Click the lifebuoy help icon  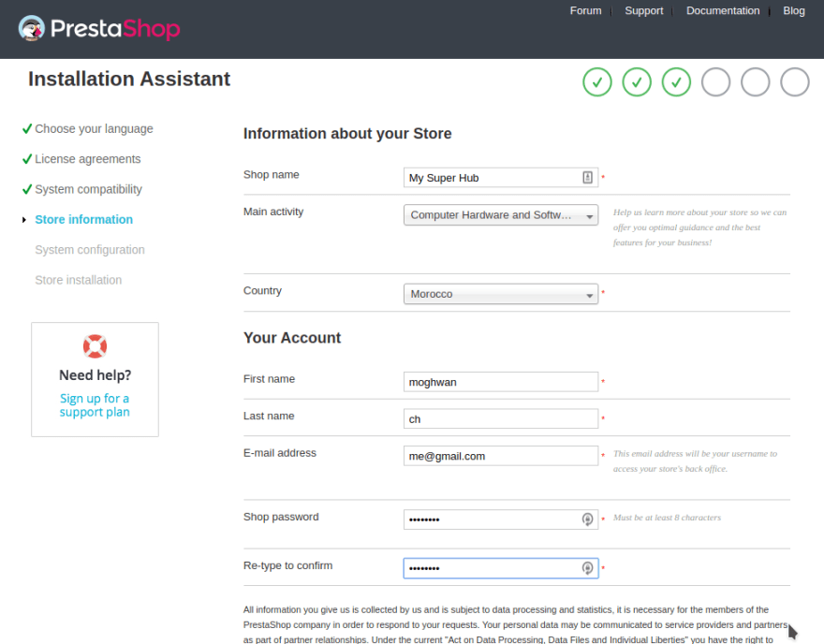(x=95, y=346)
